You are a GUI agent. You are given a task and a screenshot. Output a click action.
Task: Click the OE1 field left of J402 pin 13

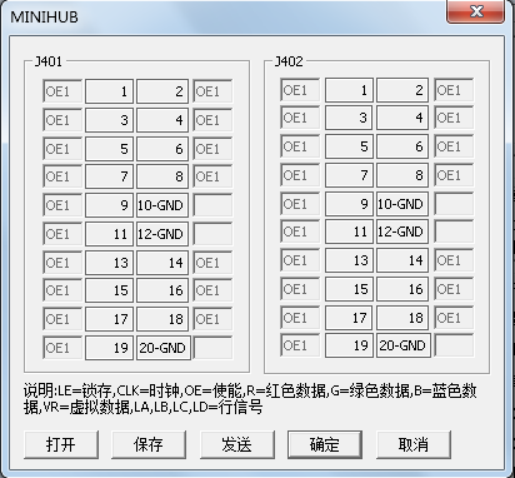(x=300, y=260)
